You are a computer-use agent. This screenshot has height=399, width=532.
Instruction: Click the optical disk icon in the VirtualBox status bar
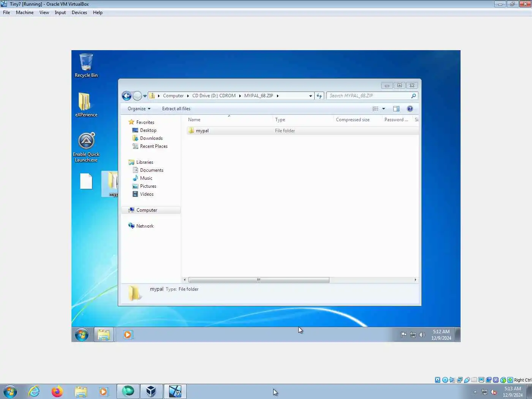[445, 380]
